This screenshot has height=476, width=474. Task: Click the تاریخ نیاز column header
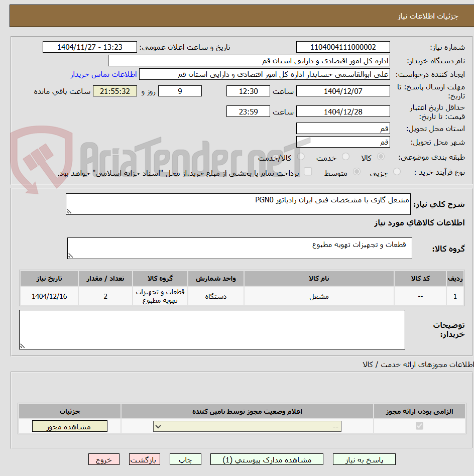49,278
